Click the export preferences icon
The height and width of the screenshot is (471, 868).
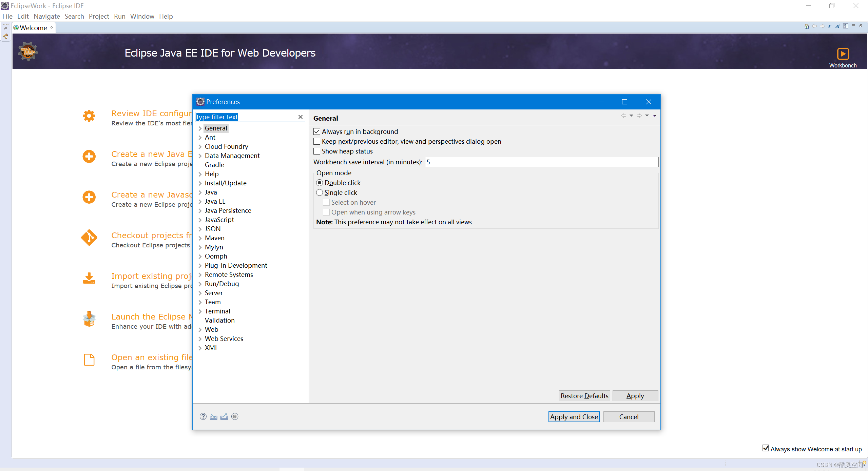coord(224,416)
